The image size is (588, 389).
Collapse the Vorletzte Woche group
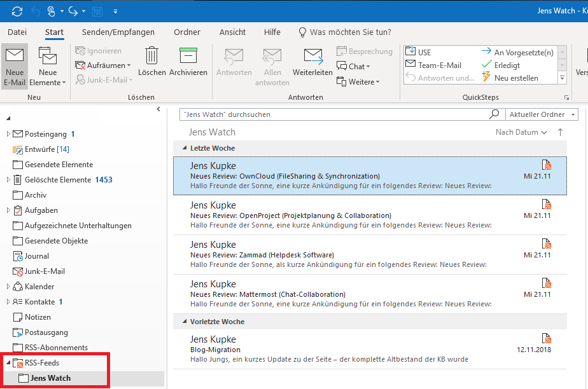pos(183,322)
